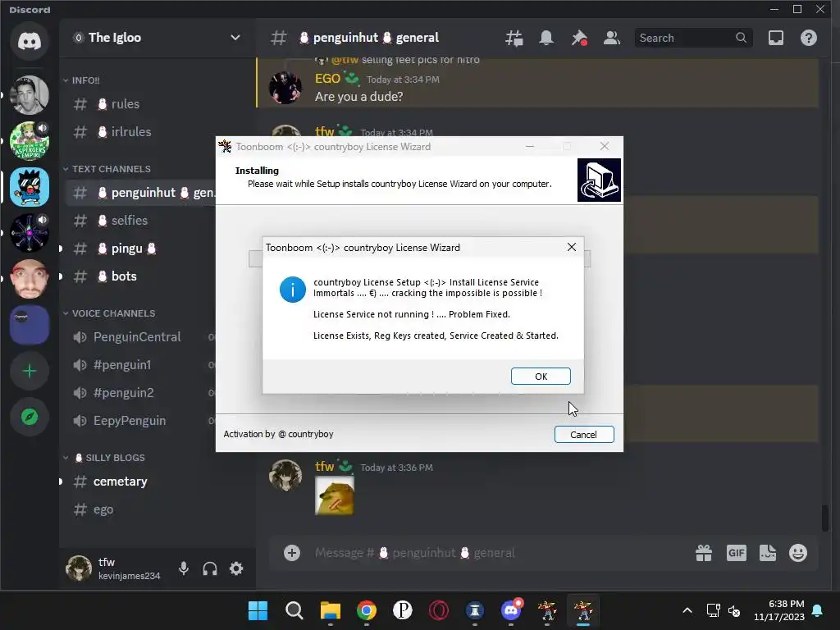Open Discord home direct messages
Viewport: 840px width, 630px height.
point(30,41)
